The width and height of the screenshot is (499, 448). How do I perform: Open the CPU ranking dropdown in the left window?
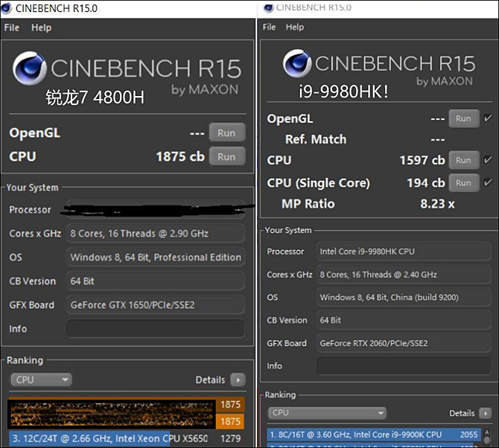pyautogui.click(x=41, y=380)
